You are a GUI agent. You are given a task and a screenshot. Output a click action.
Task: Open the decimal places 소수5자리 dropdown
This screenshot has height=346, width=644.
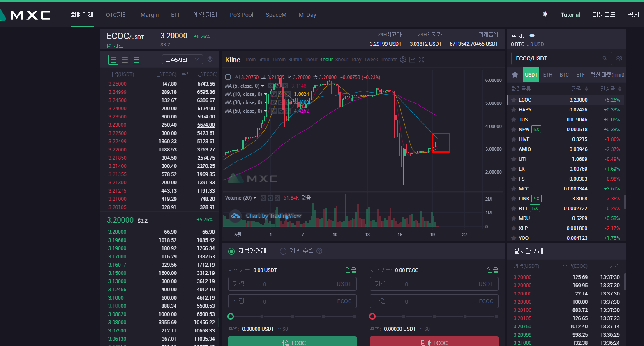[182, 60]
